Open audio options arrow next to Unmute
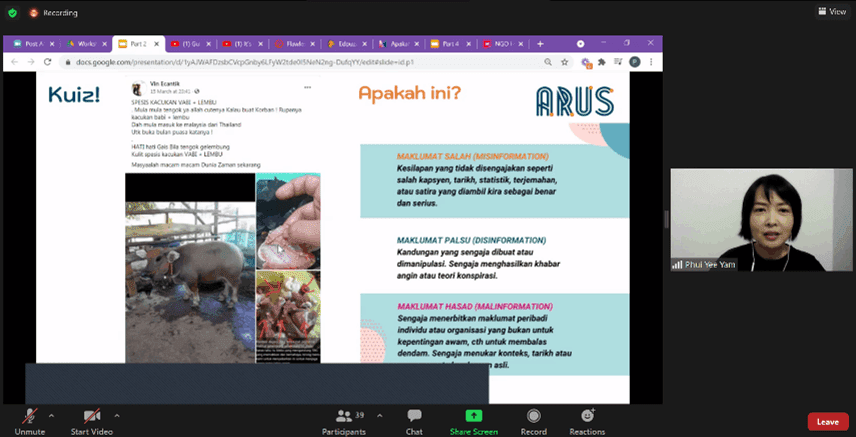This screenshot has height=437, width=856. (x=51, y=416)
